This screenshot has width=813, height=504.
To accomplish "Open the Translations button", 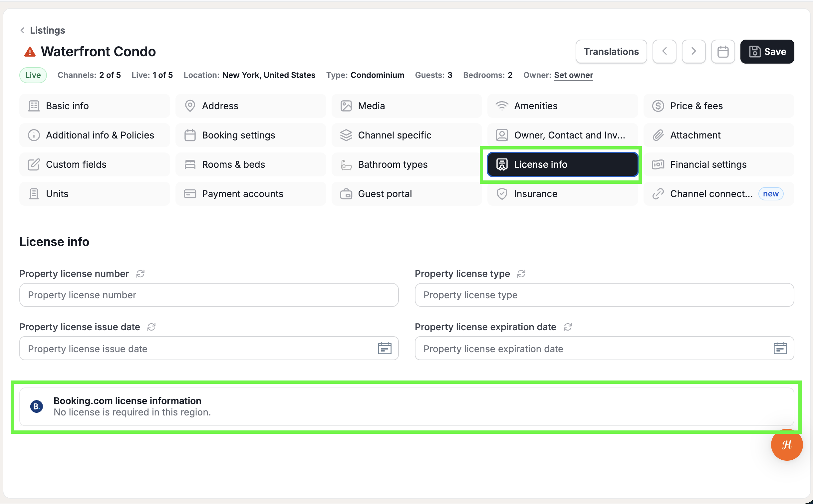I will (611, 52).
